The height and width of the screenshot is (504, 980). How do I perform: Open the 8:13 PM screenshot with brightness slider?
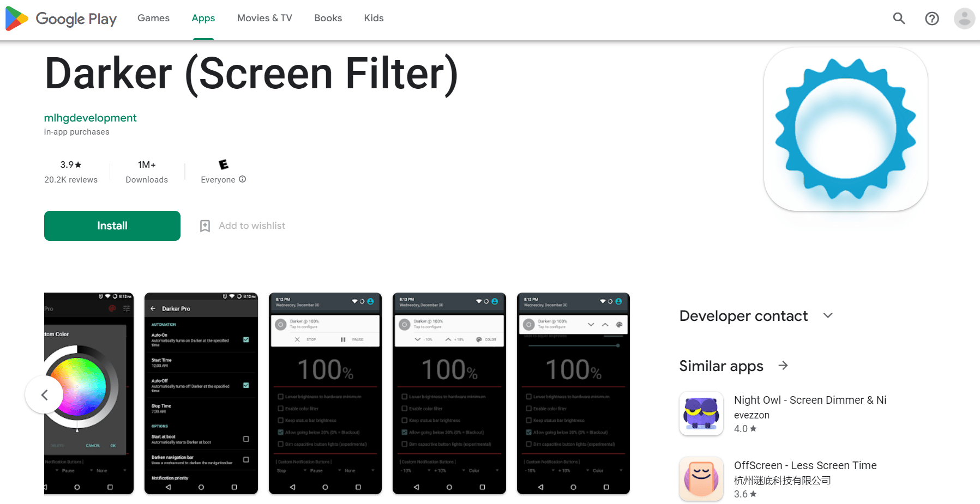pyautogui.click(x=573, y=393)
